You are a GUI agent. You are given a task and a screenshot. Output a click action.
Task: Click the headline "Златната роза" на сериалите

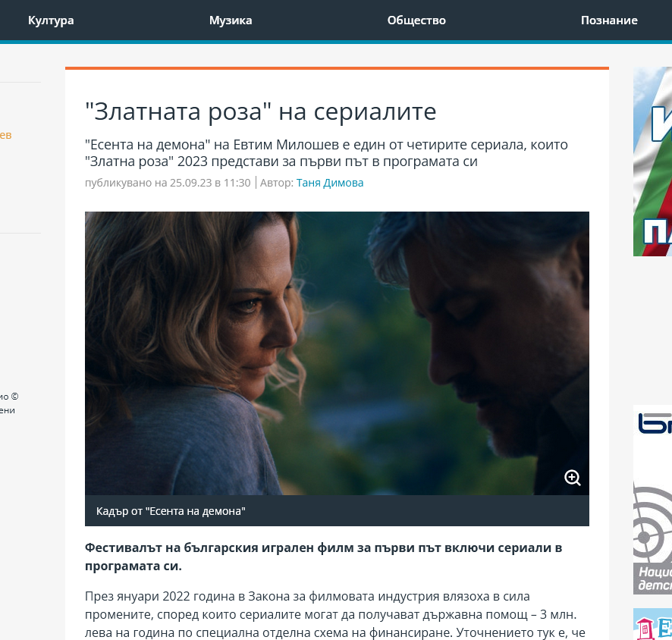pos(261,111)
